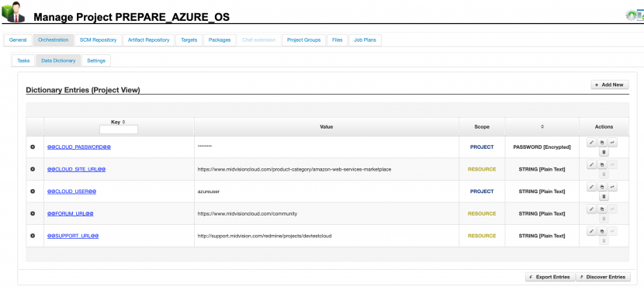The width and height of the screenshot is (644, 290).
Task: Switch to the SCM Repository tab
Action: [99, 40]
